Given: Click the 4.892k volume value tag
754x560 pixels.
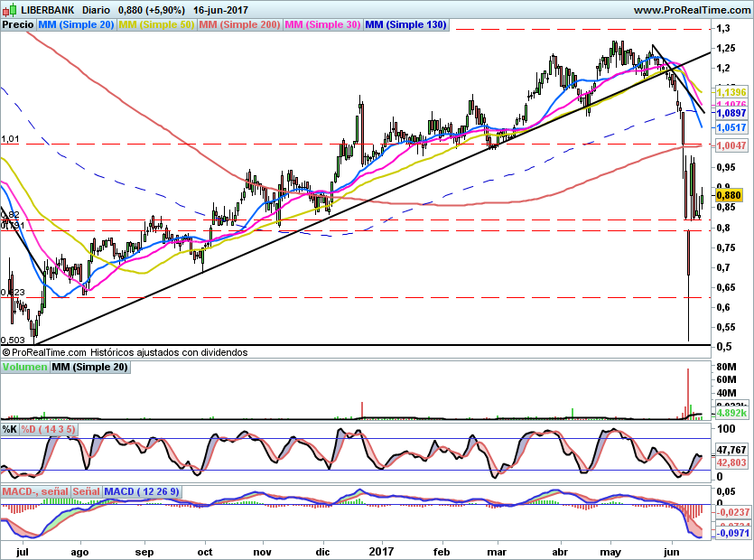Looking at the screenshot, I should [731, 413].
